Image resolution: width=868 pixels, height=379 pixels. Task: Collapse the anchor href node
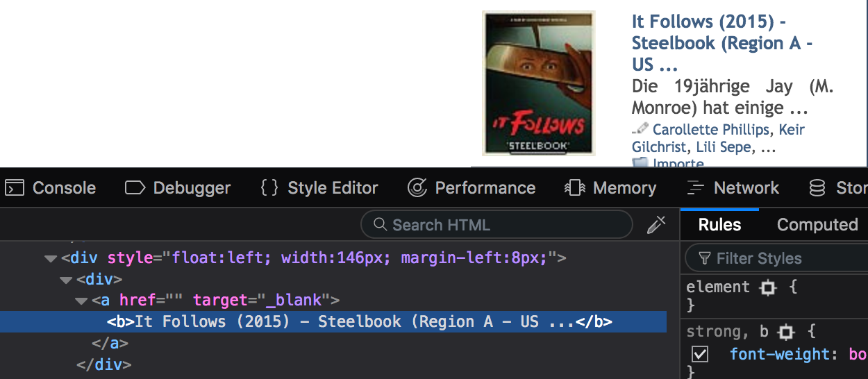pyautogui.click(x=81, y=301)
